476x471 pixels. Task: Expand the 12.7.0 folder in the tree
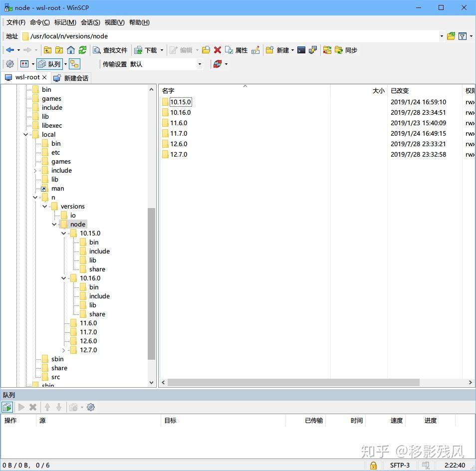click(x=63, y=350)
